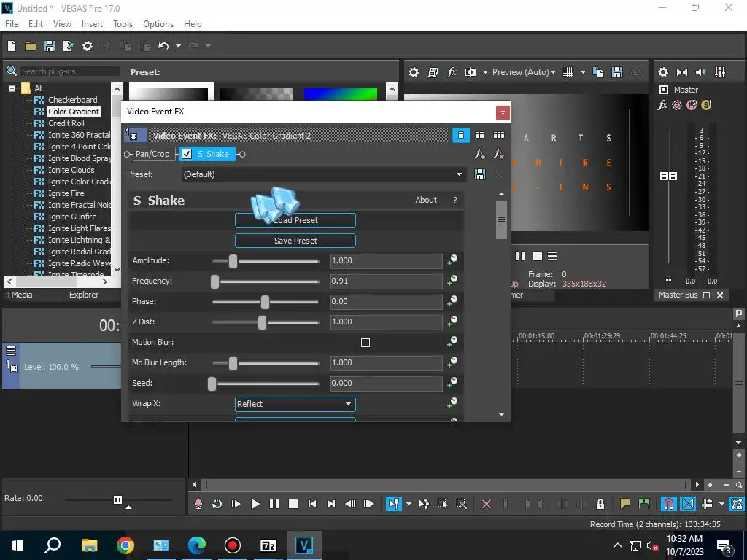Click the Amplitude slider handle

tap(233, 261)
